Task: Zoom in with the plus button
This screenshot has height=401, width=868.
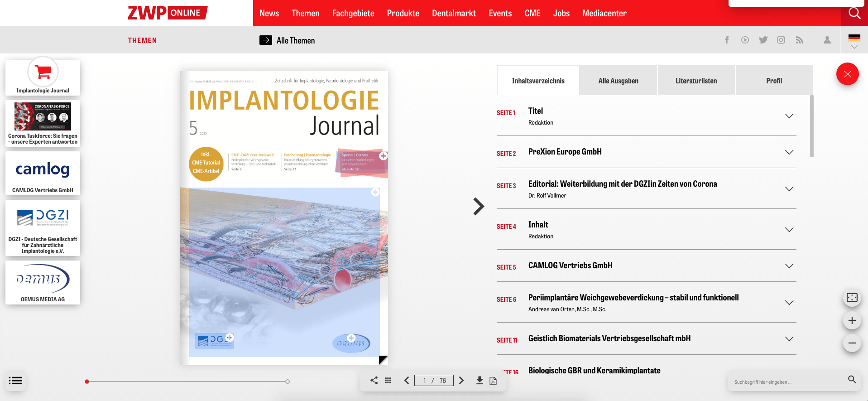Action: [852, 320]
